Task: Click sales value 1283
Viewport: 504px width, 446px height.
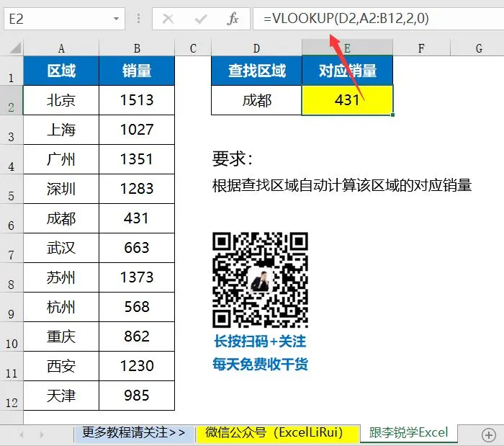Action: pos(137,189)
